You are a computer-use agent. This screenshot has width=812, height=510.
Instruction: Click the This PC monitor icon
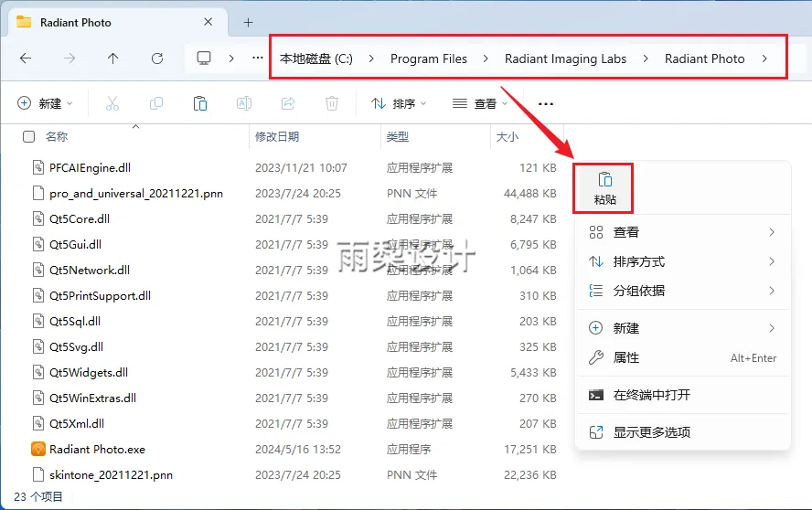(204, 58)
